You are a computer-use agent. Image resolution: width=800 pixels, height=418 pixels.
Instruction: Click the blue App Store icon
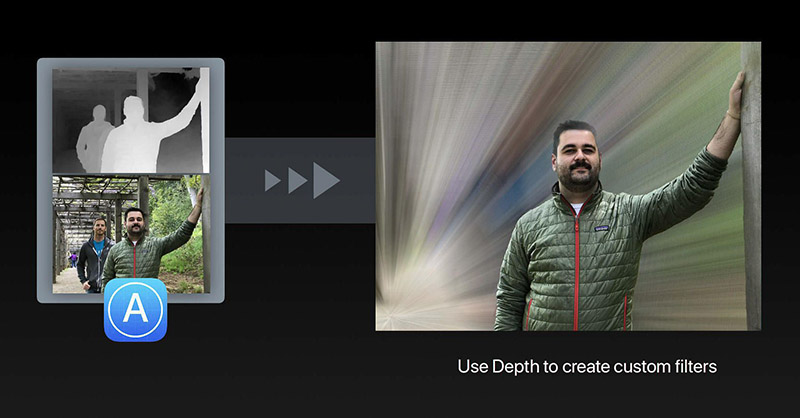click(x=135, y=310)
